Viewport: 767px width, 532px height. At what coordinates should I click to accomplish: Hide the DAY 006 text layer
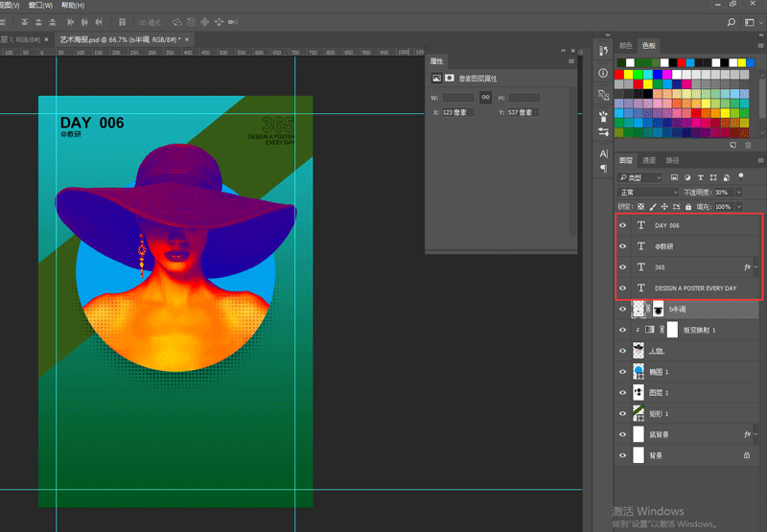pos(623,225)
